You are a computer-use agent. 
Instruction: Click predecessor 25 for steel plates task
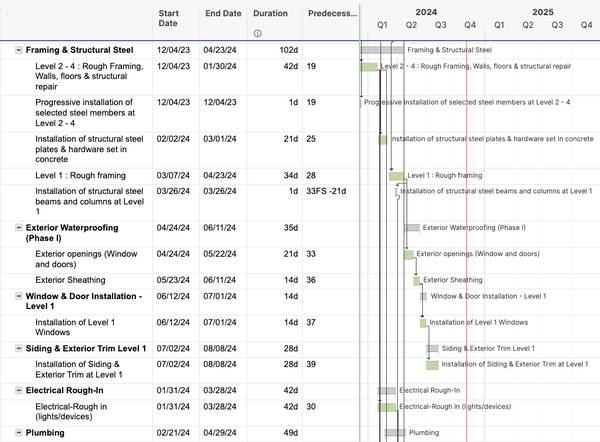pos(311,139)
